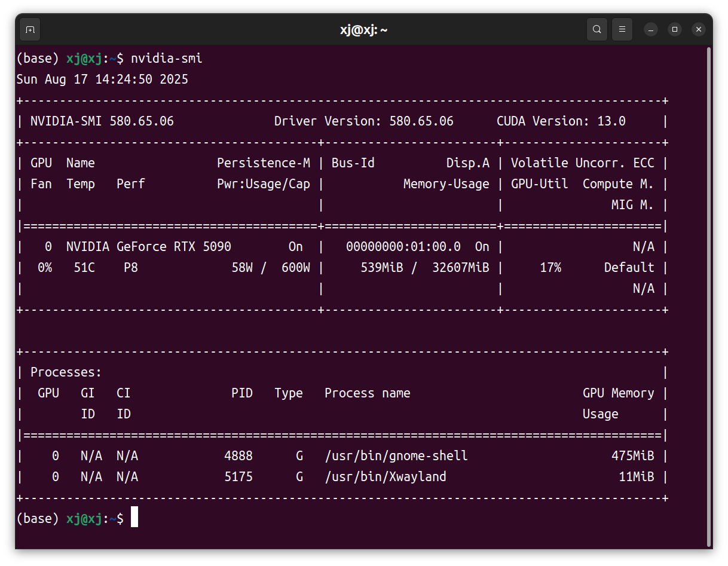Click the Compute M. header
The height and width of the screenshot is (566, 728).
point(619,184)
